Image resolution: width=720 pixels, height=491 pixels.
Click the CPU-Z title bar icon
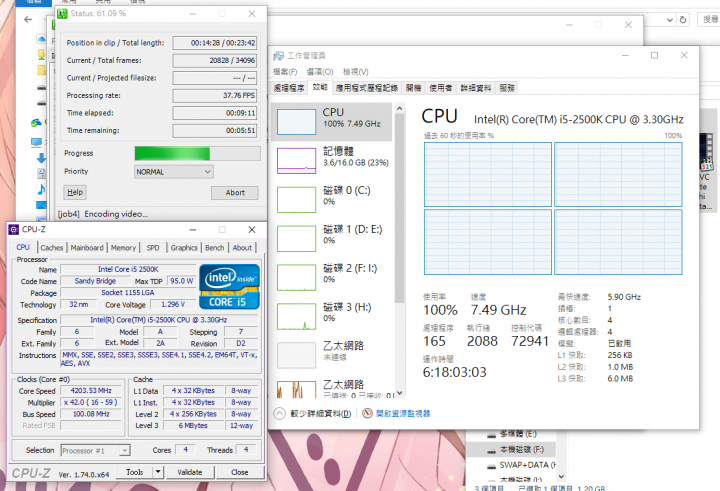(x=14, y=230)
